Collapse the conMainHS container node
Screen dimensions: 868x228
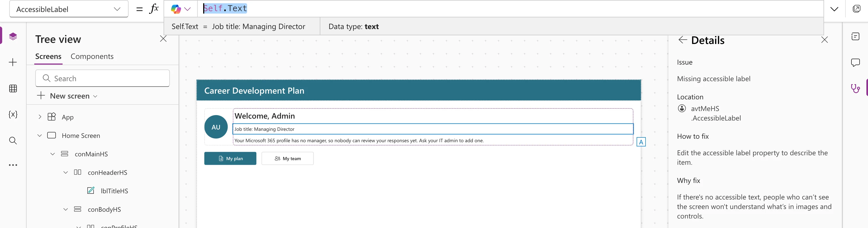53,154
